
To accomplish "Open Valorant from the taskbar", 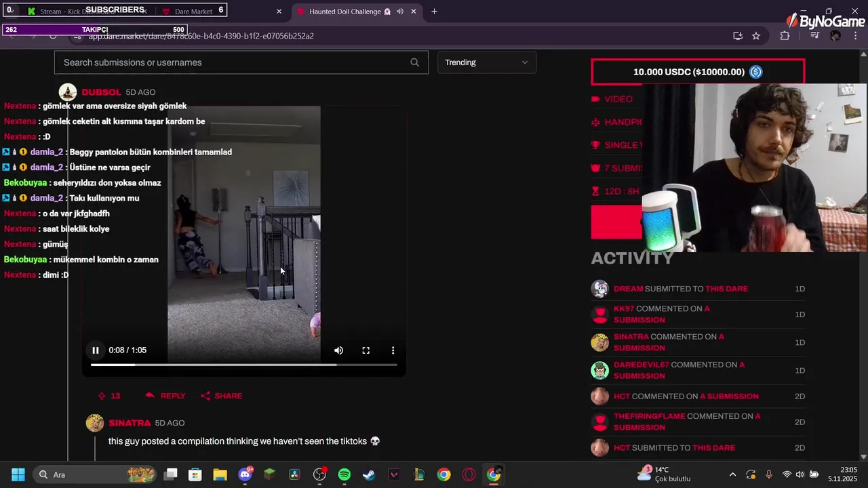I will coord(394,474).
